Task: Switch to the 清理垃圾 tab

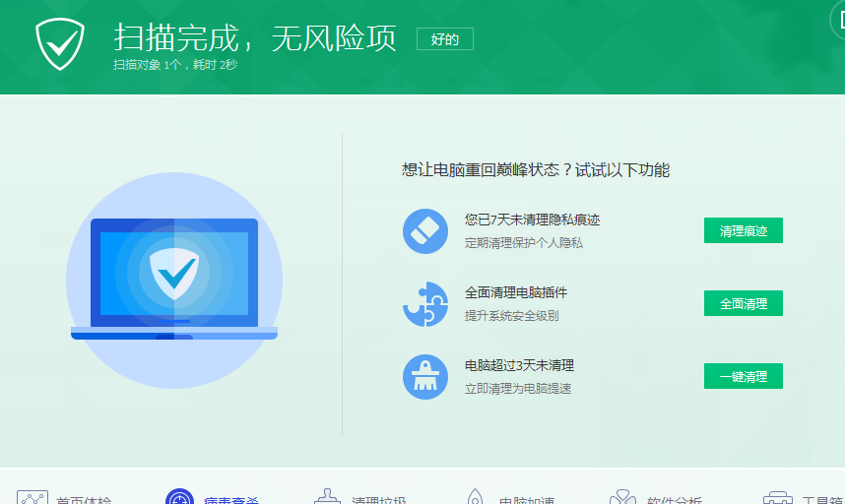Action: pyautogui.click(x=359, y=497)
